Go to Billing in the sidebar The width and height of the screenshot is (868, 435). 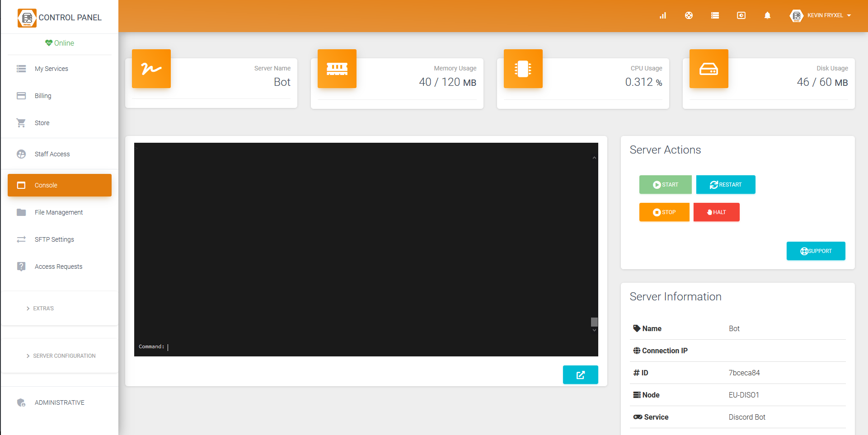[60, 96]
